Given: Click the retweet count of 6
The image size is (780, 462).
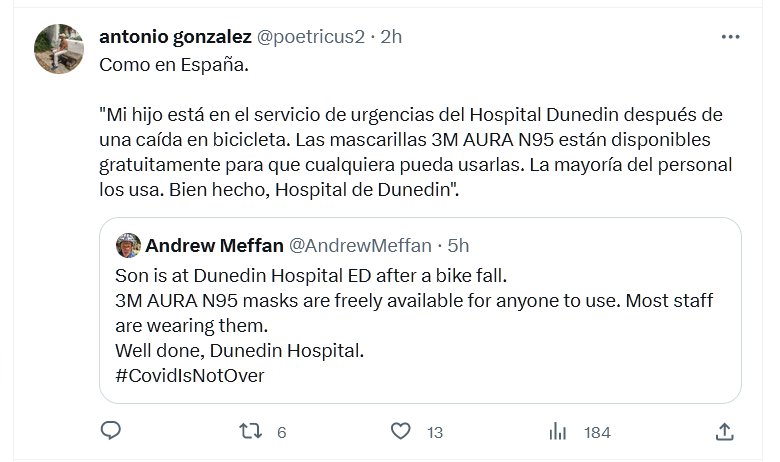Looking at the screenshot, I should pyautogui.click(x=281, y=432).
